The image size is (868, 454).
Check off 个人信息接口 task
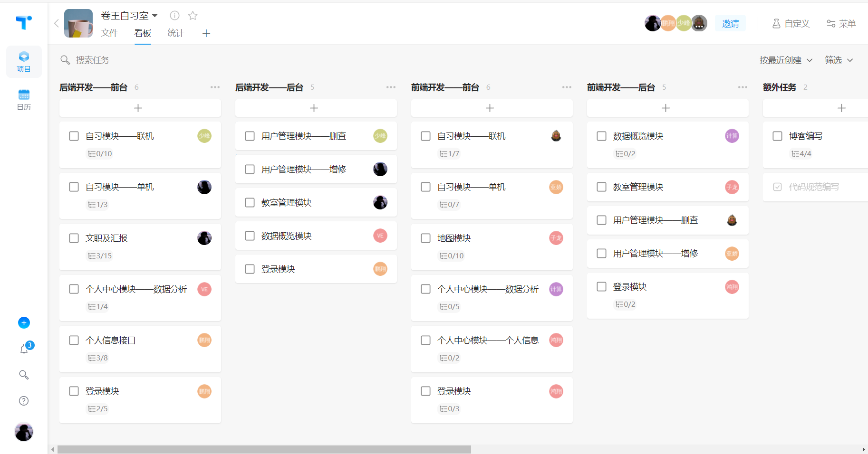point(74,340)
